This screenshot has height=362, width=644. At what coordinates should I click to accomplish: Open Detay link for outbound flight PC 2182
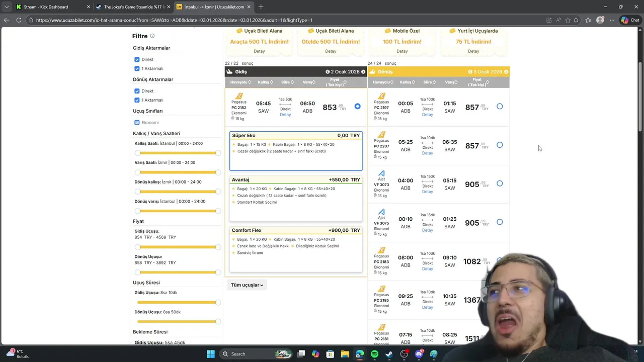tap(285, 115)
